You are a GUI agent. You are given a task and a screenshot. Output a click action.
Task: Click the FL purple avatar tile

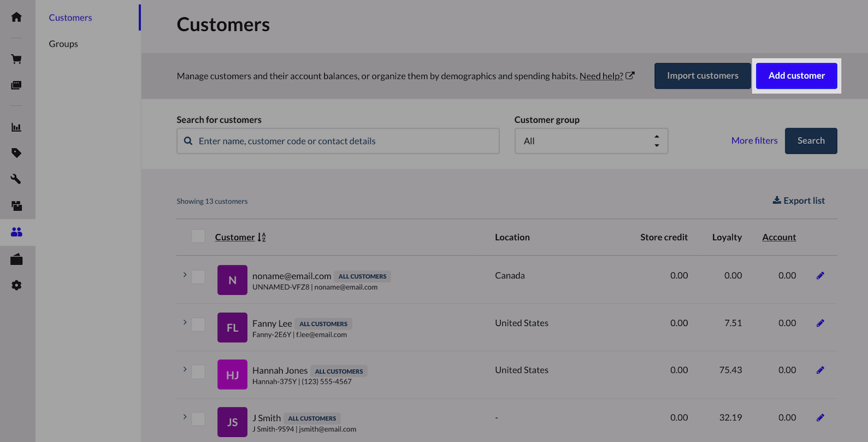coord(232,328)
